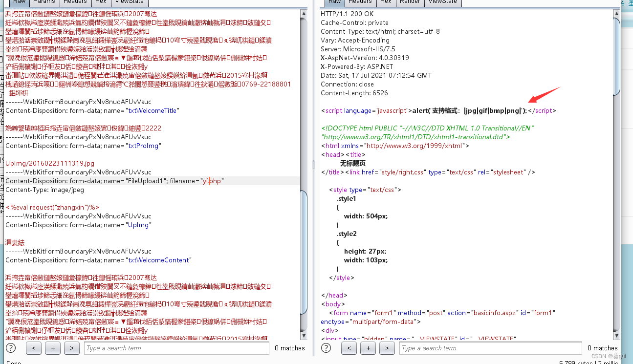Screen dimensions: 633x364
Task: Click the '.style1' selector line
Action: point(346,198)
